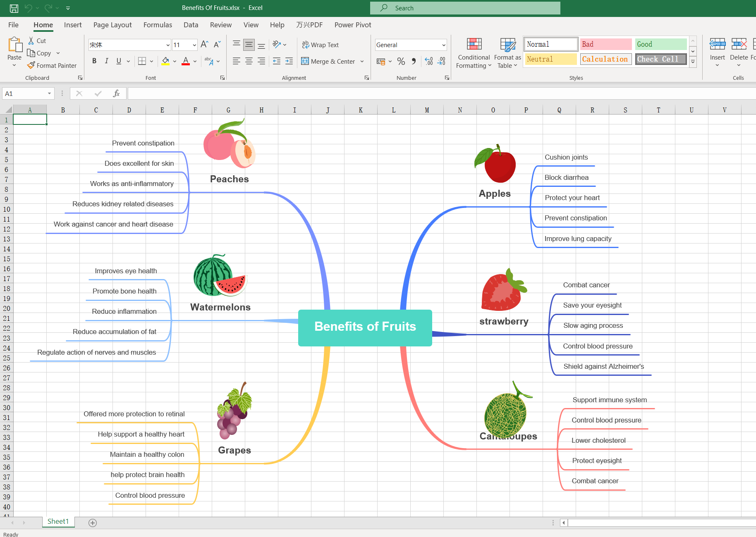Click the Increase Indent icon

click(x=289, y=61)
